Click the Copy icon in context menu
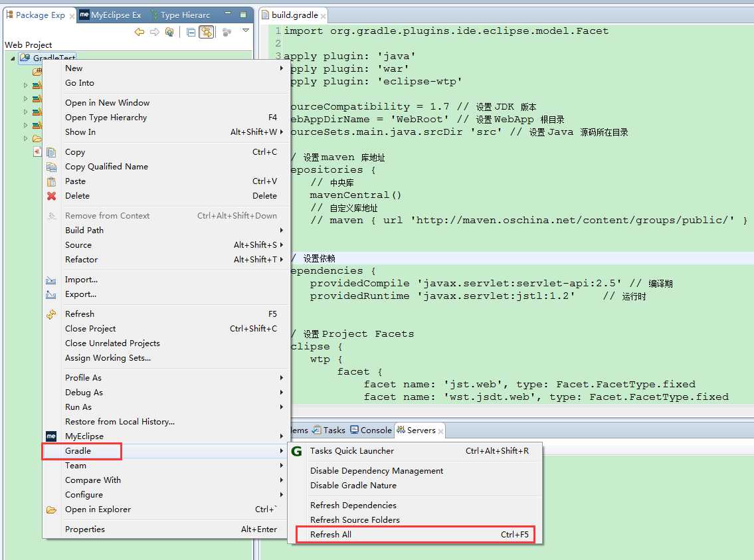Image resolution: width=754 pixels, height=560 pixels. [x=51, y=152]
